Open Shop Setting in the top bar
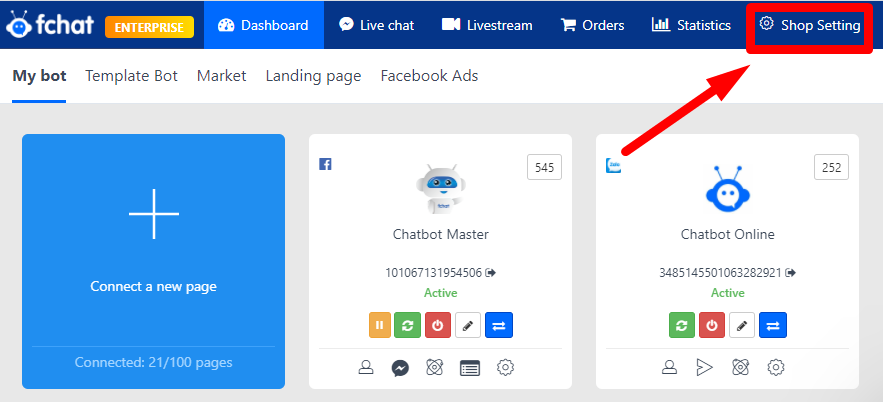Image resolution: width=883 pixels, height=402 pixels. 809,25
